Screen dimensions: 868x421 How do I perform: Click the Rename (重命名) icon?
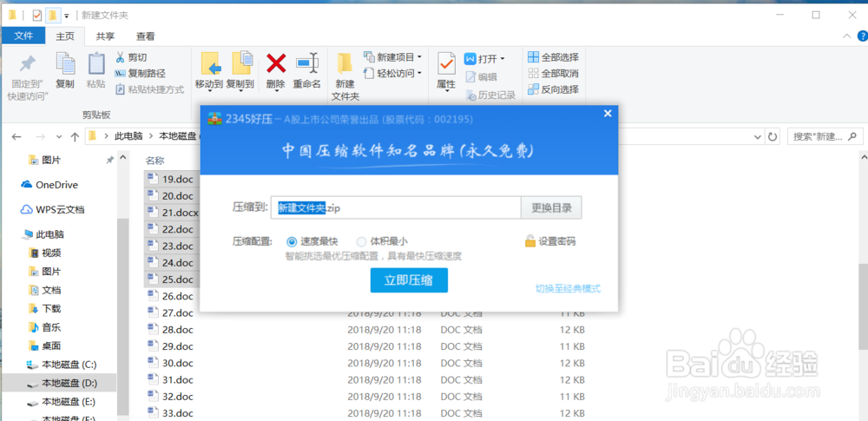coord(306,63)
